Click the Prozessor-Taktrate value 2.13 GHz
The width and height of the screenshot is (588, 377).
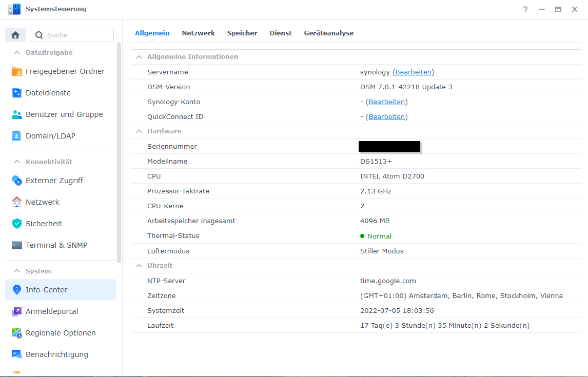376,191
